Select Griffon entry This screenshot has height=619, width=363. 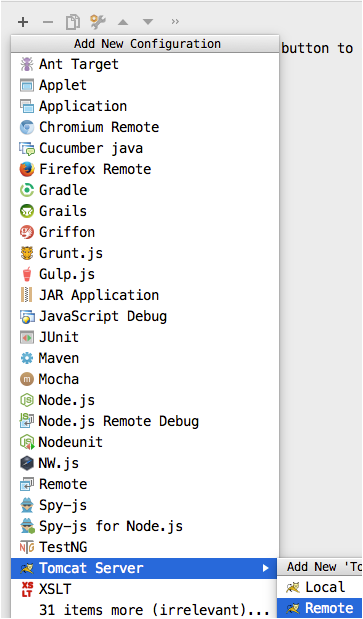[x=145, y=232]
